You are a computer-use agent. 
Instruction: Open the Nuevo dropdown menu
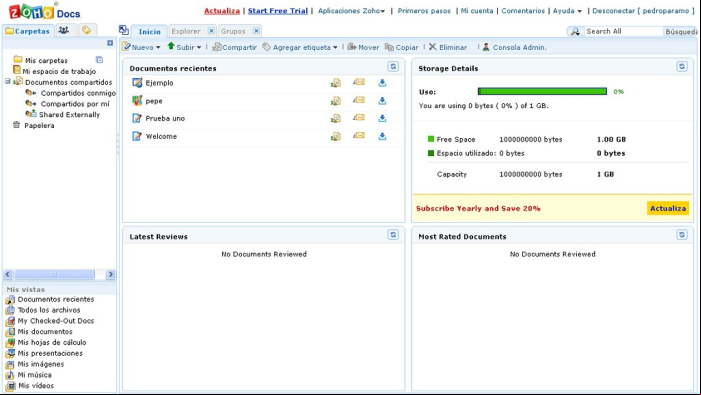tap(142, 47)
